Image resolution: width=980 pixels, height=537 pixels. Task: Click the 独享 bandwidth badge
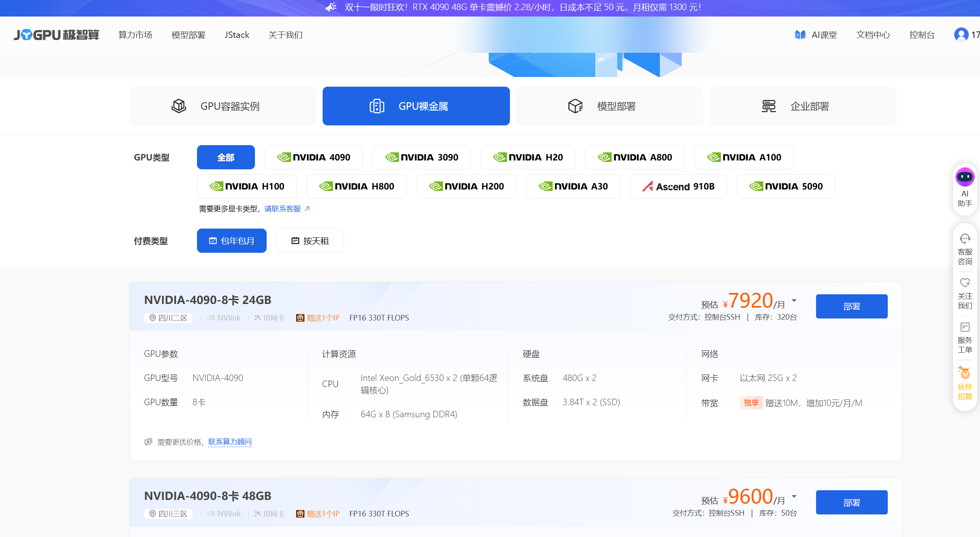(x=751, y=403)
